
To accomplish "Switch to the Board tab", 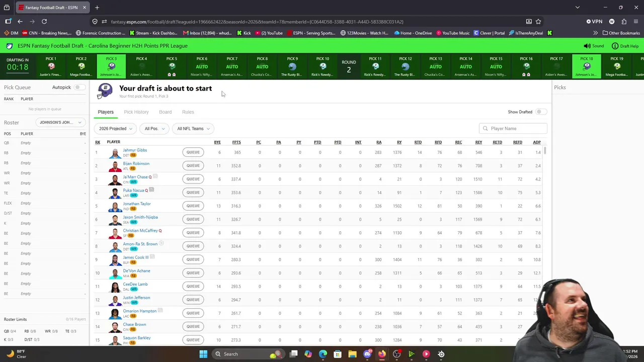I will 165,112.
